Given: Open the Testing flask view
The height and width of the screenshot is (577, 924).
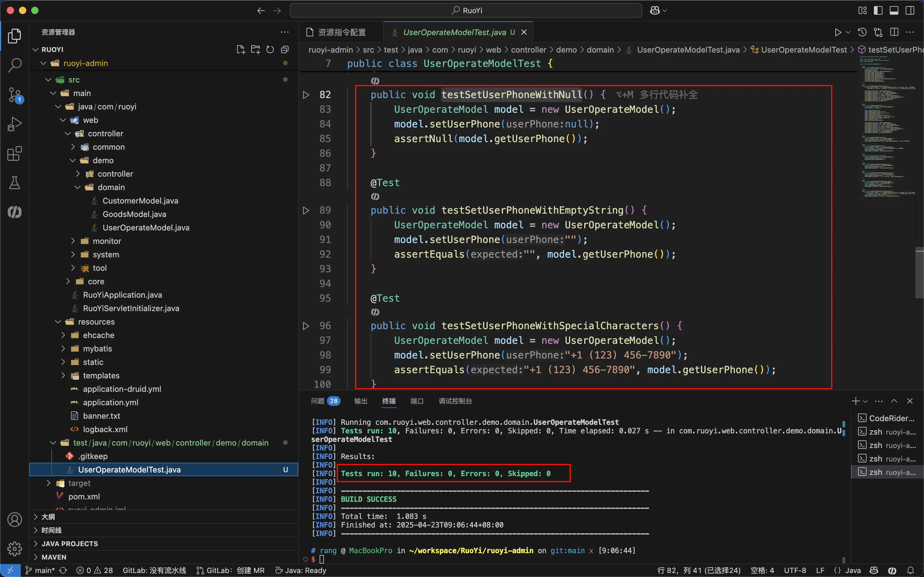Looking at the screenshot, I should click(x=14, y=183).
